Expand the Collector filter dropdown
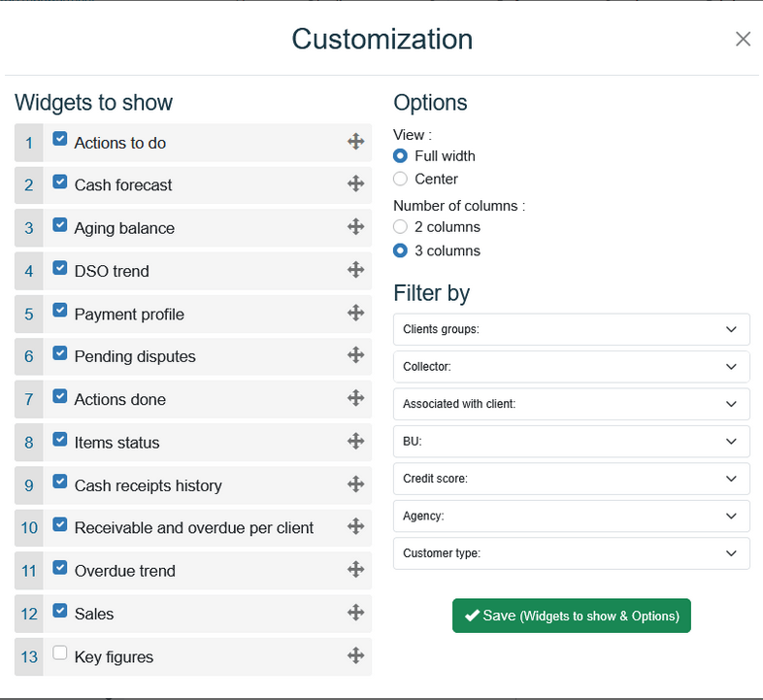This screenshot has height=700, width=763. pos(571,367)
